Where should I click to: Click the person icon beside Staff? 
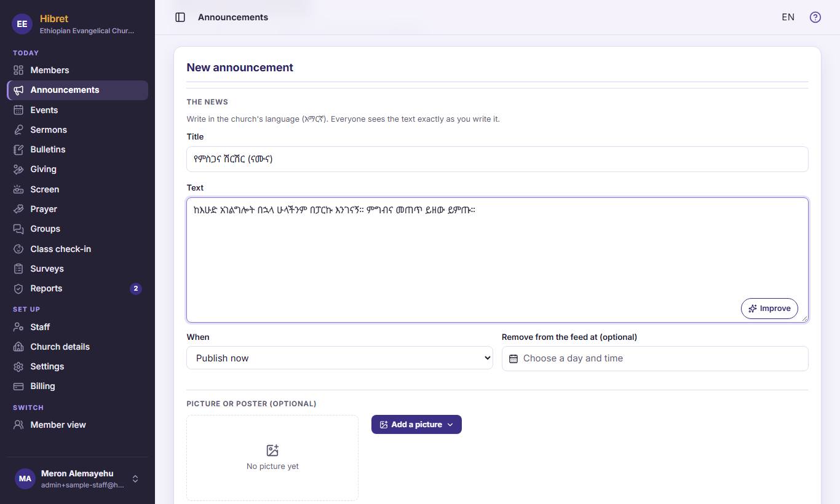coord(18,327)
